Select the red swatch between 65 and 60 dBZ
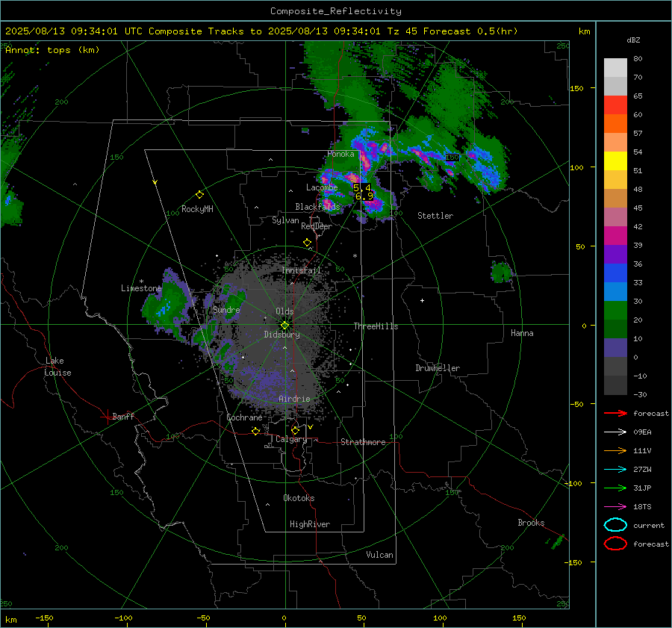Image resolution: width=672 pixels, height=628 pixels. 615,105
